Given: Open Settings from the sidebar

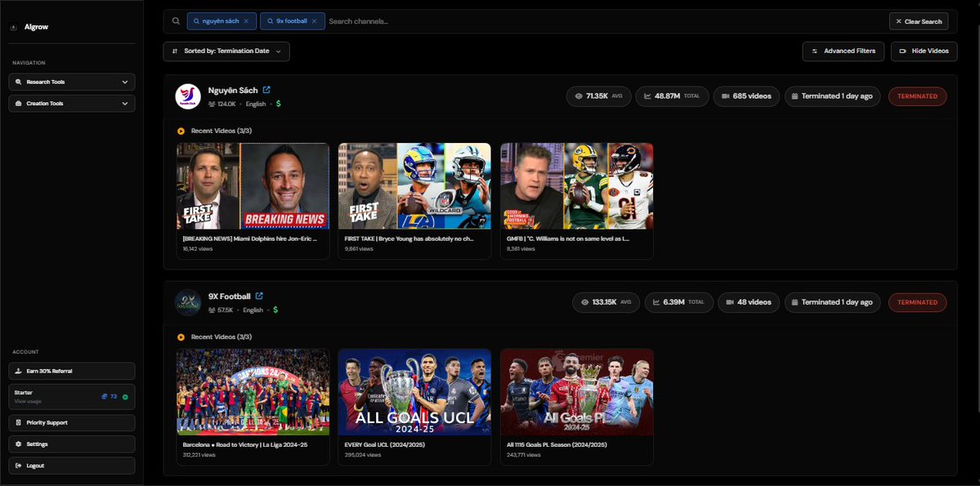Looking at the screenshot, I should tap(72, 444).
